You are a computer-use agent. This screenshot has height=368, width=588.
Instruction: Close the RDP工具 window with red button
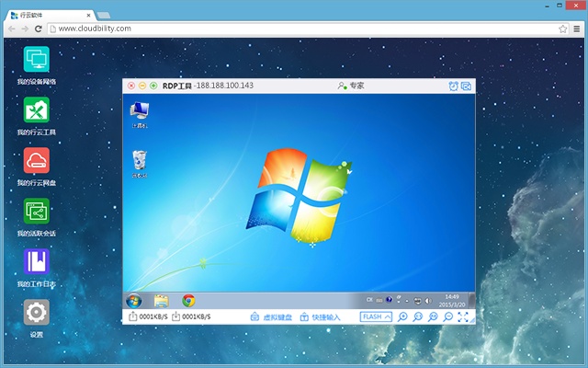point(131,86)
